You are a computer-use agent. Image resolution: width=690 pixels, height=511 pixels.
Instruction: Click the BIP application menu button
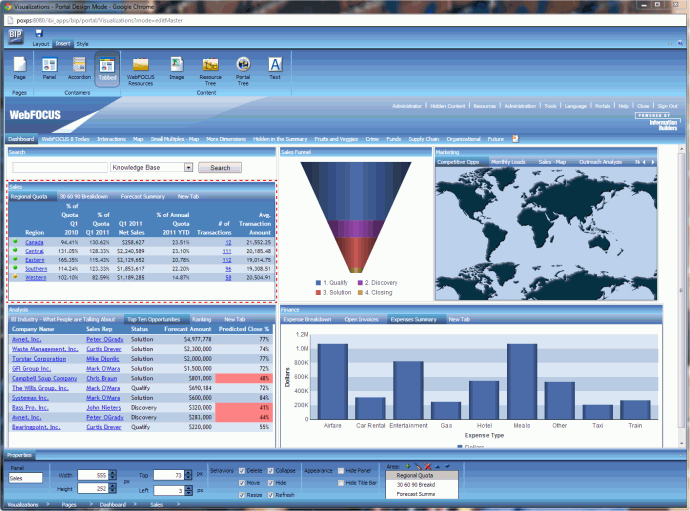coord(15,36)
